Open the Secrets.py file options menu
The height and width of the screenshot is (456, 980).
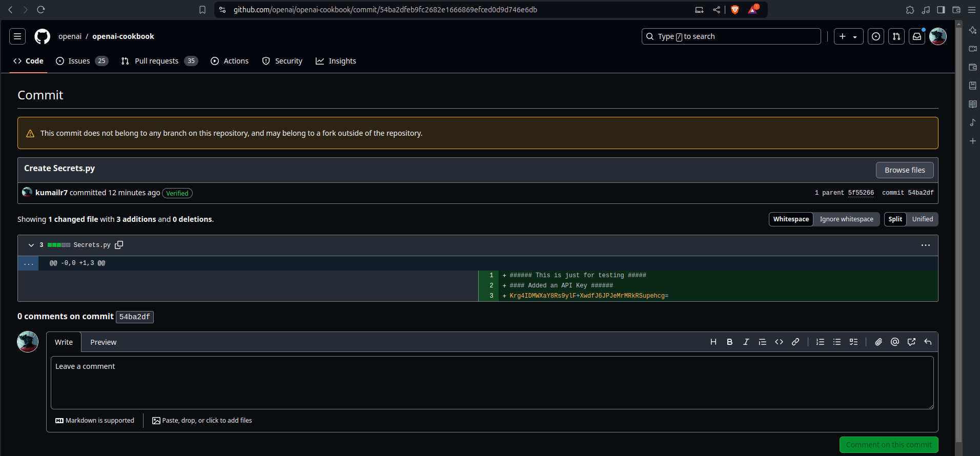coord(925,245)
